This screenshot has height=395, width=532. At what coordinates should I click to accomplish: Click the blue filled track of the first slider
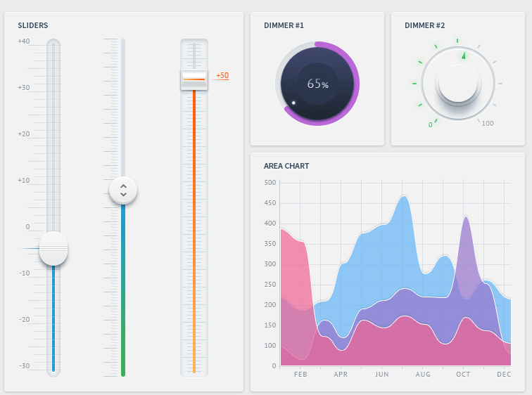coord(53,318)
